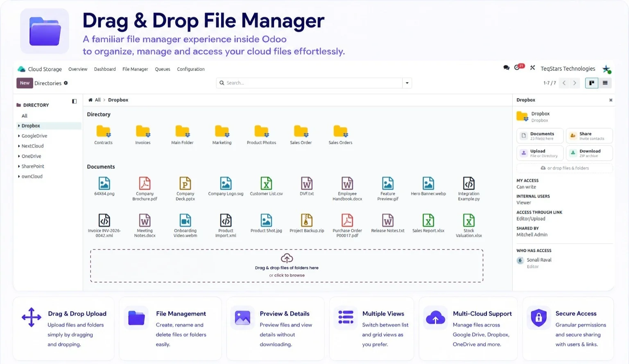Open Company Deck.pptx file icon
This screenshot has height=364, width=629.
(185, 183)
